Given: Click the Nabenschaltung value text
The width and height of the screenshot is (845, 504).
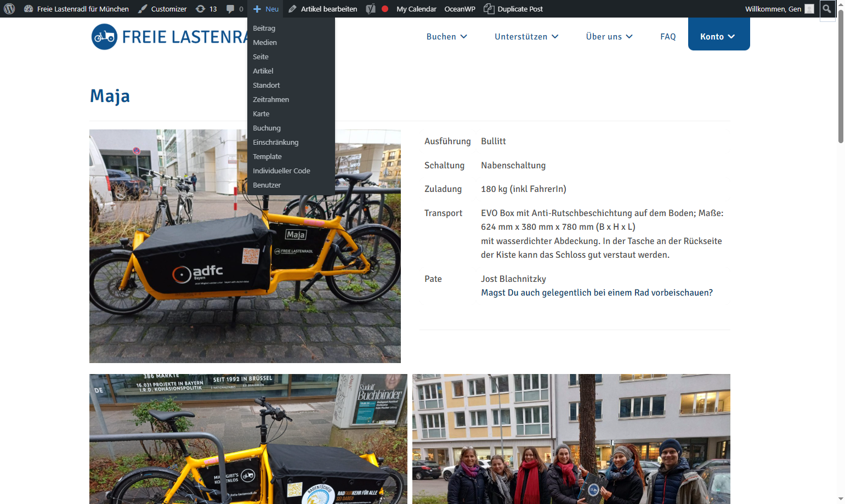Looking at the screenshot, I should point(513,166).
